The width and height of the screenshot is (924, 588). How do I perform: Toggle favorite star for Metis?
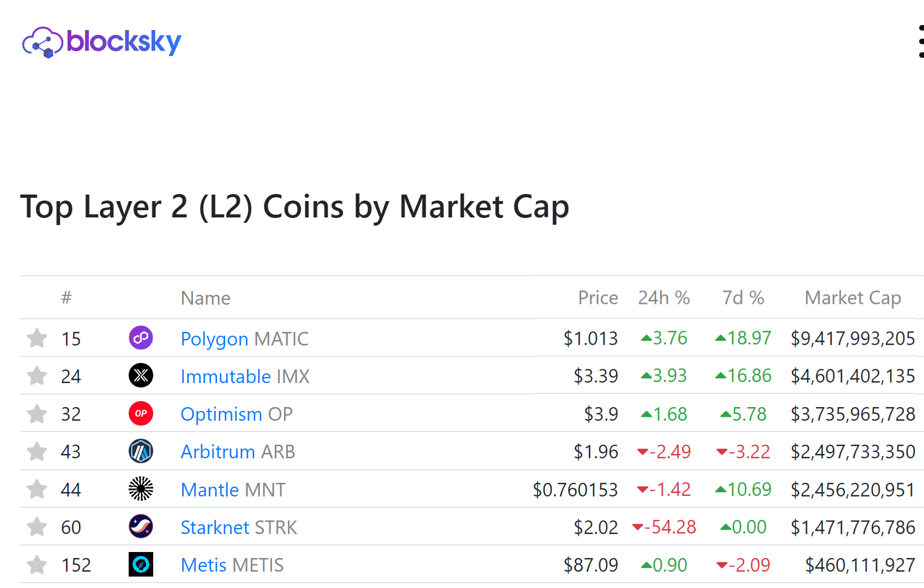click(x=37, y=564)
